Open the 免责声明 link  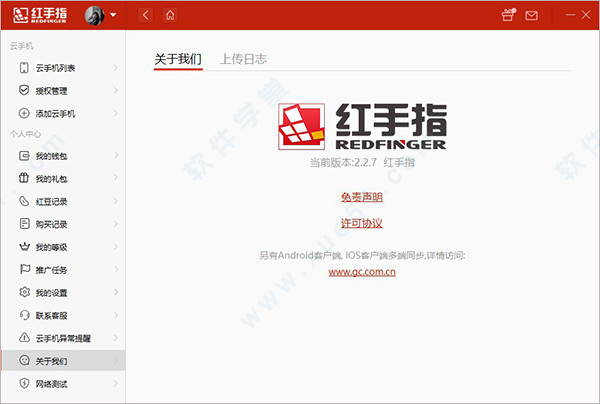(362, 197)
